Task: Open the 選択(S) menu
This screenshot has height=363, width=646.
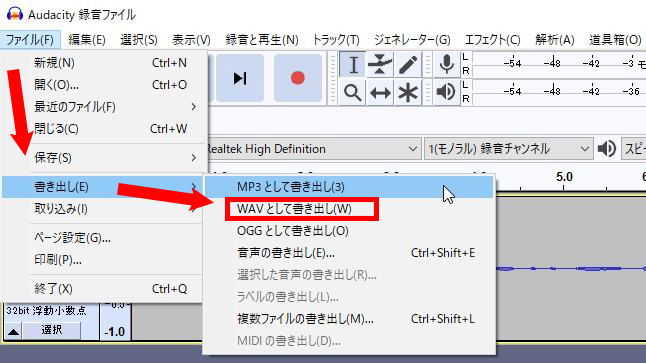Action: click(139, 40)
